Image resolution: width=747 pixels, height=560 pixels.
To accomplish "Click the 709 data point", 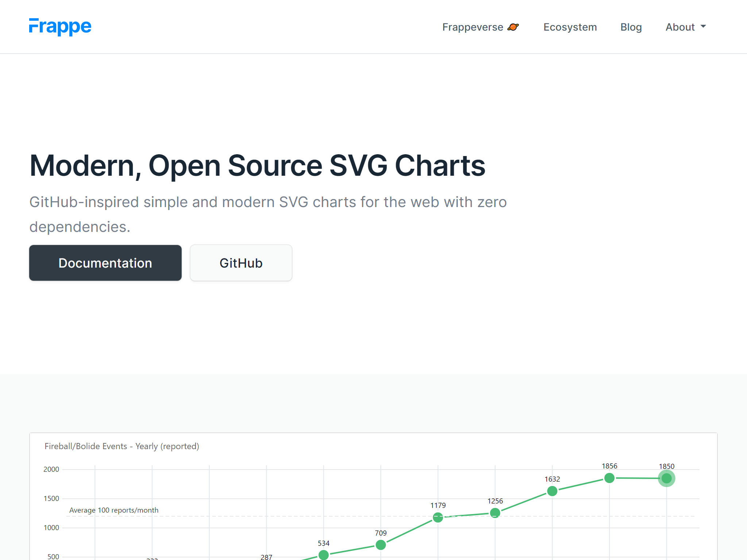I will pos(381,545).
